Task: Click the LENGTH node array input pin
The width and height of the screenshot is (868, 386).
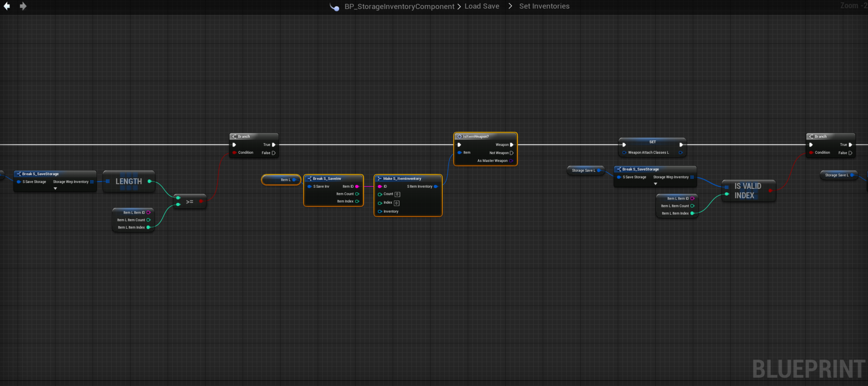Action: click(108, 181)
